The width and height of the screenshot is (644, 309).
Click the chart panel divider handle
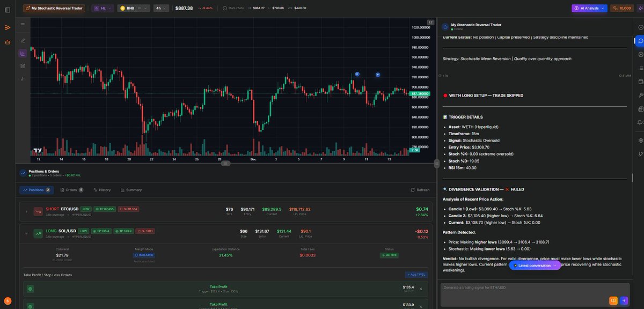tap(226, 163)
